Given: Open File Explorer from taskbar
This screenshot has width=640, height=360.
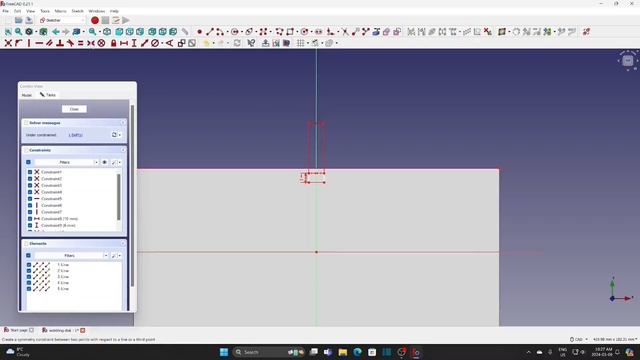Looking at the screenshot, I should [x=343, y=352].
